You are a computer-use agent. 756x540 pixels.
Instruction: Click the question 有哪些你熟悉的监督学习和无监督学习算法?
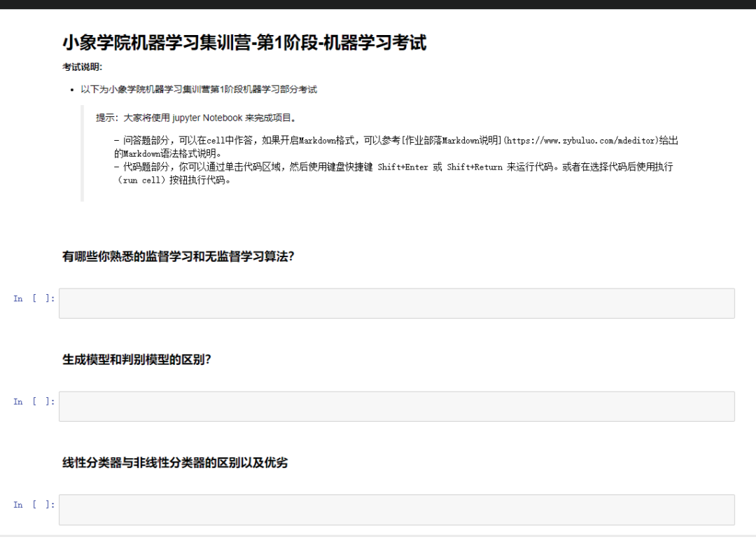point(178,256)
